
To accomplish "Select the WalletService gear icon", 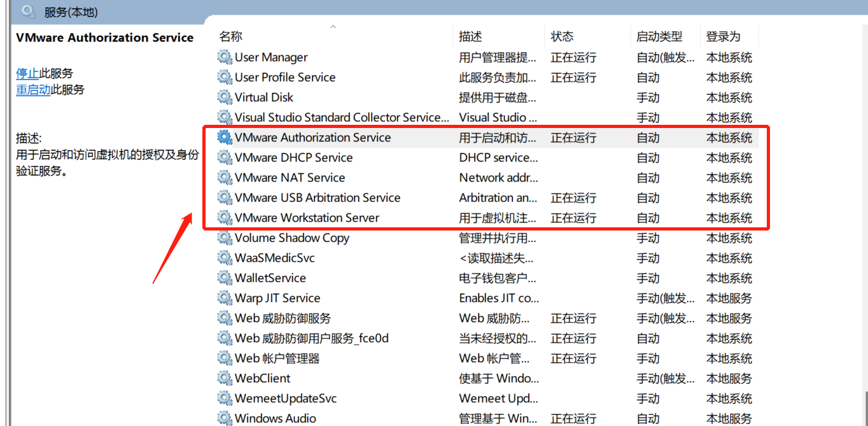I will (x=225, y=278).
